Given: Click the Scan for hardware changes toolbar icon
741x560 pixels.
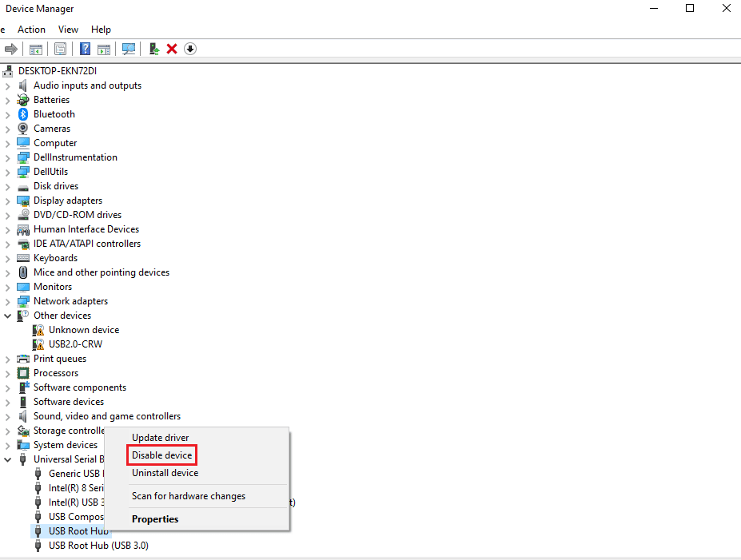Looking at the screenshot, I should [x=129, y=49].
